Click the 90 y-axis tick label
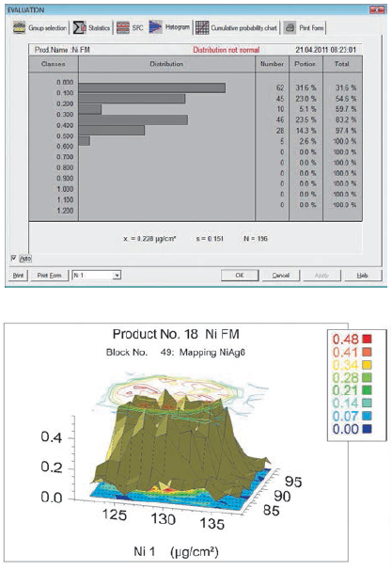Image resolution: width=392 pixels, height=570 pixels. pos(282,497)
